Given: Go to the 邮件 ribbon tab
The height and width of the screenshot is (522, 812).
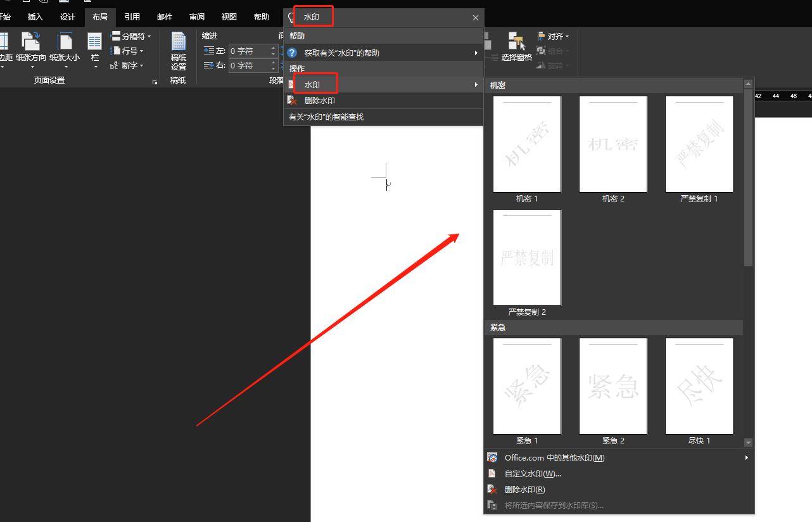Looking at the screenshot, I should (165, 17).
